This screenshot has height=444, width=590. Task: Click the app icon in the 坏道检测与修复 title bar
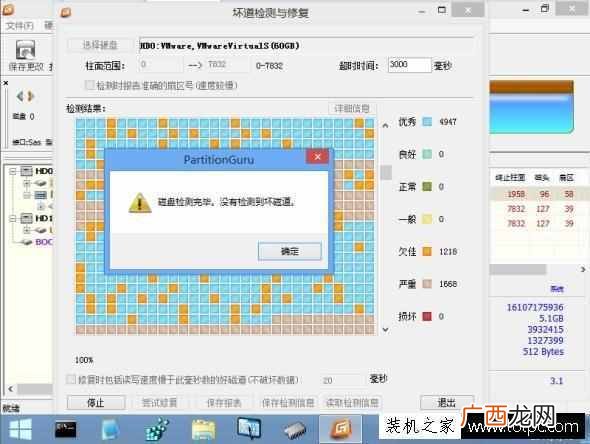click(66, 12)
